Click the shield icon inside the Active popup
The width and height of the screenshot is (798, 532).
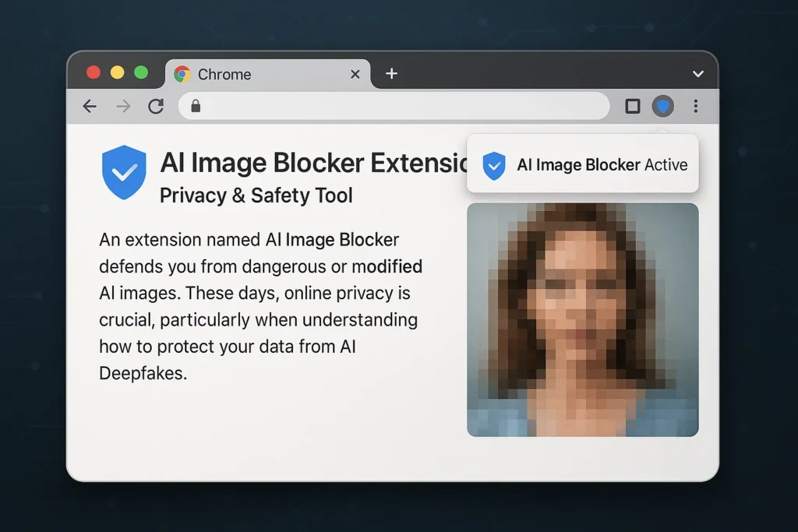[x=493, y=164]
